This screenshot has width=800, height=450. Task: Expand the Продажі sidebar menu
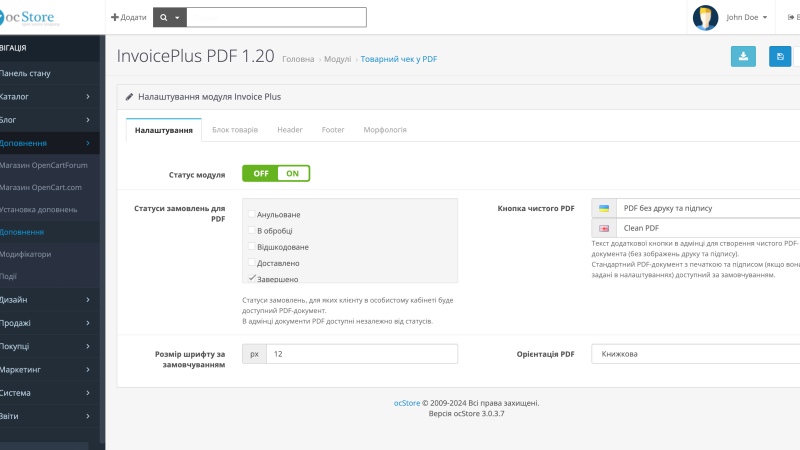49,323
